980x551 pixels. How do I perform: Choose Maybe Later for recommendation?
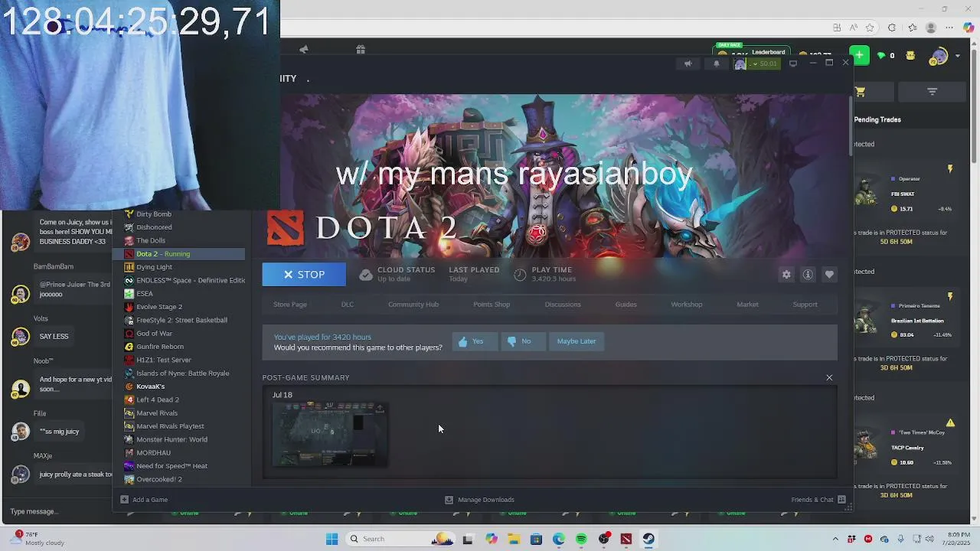click(577, 341)
